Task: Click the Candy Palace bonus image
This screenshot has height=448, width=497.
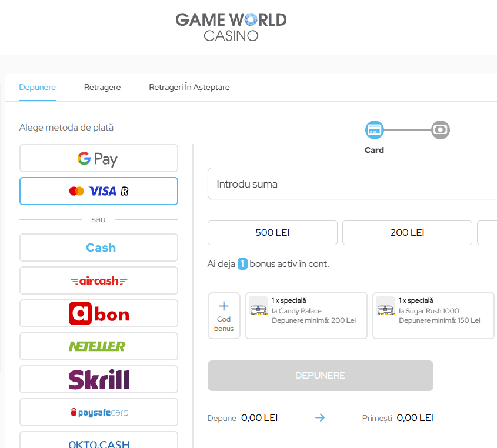Action: (258, 305)
